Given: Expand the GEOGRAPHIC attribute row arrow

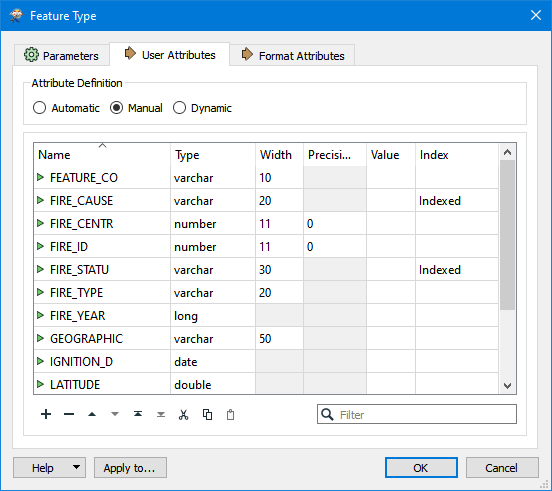Looking at the screenshot, I should tap(40, 338).
